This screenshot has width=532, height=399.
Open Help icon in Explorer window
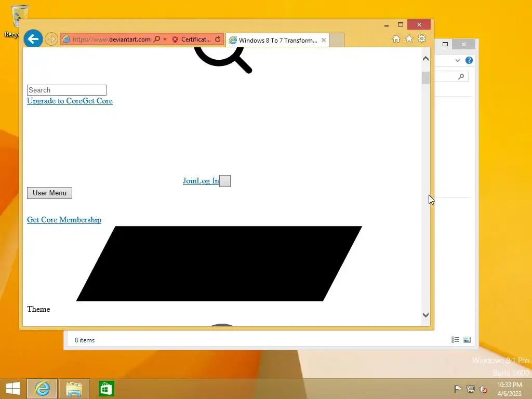[469, 60]
